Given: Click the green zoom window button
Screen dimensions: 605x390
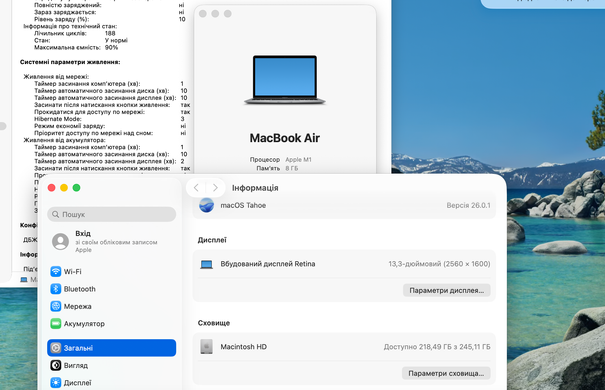Looking at the screenshot, I should 76,188.
